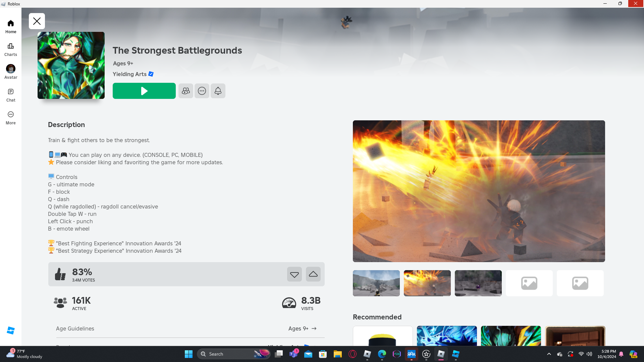644x362 pixels.
Task: Close the game details page
Action: tap(37, 21)
